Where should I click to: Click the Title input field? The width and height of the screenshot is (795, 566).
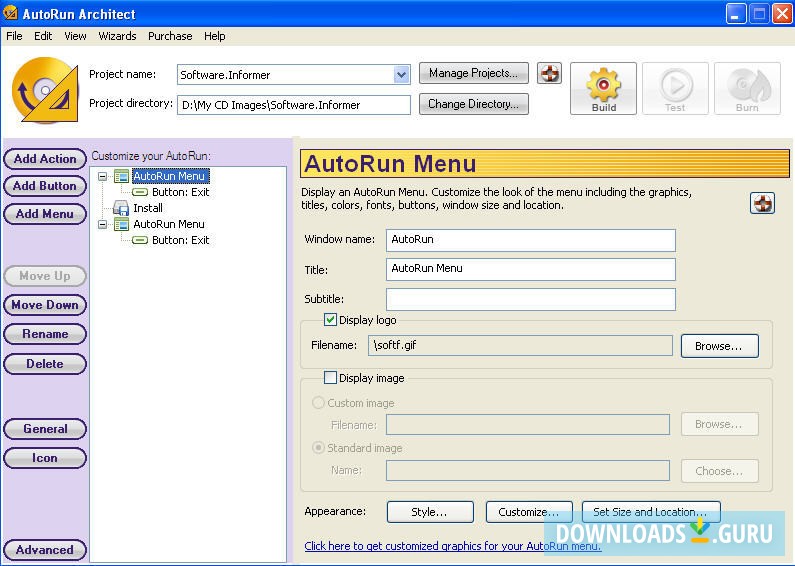tap(530, 269)
